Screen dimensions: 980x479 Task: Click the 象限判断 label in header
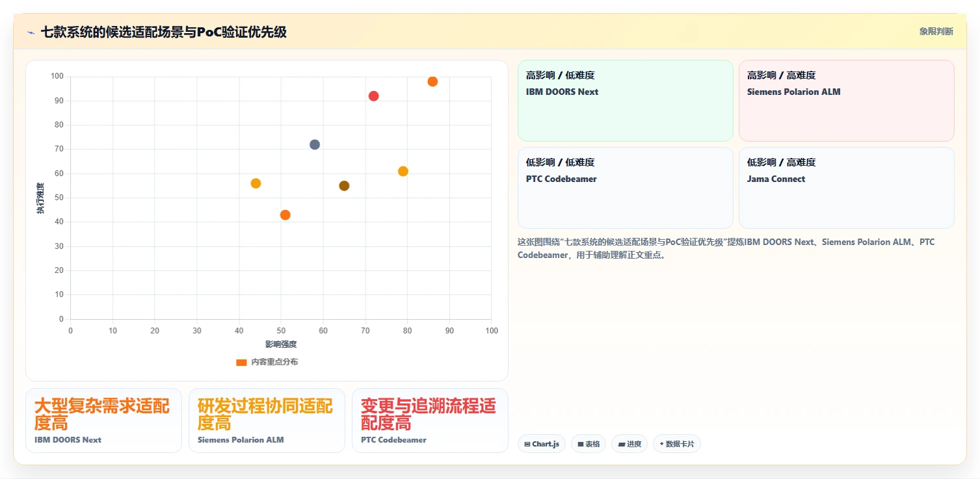point(936,32)
